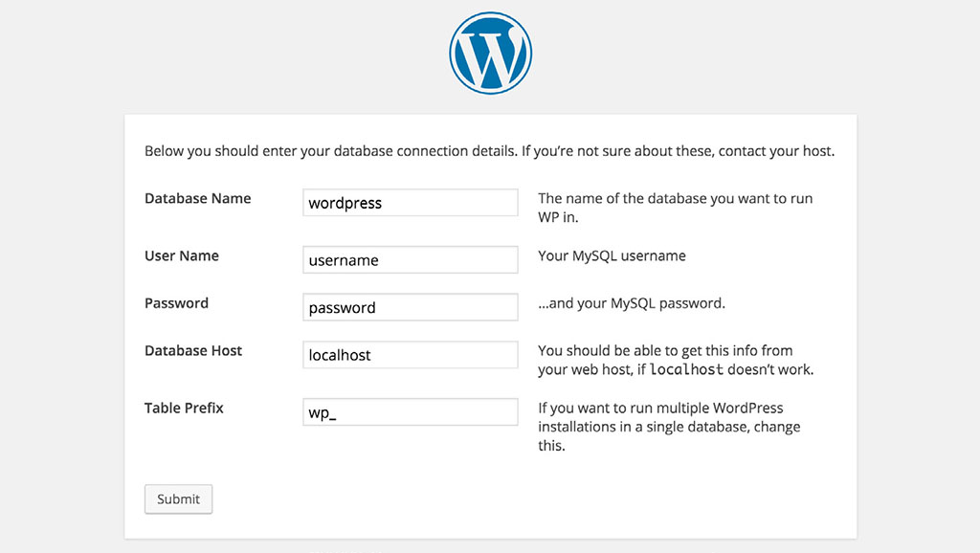Click the hint about database to run WP in
This screenshot has height=553, width=980.
675,208
